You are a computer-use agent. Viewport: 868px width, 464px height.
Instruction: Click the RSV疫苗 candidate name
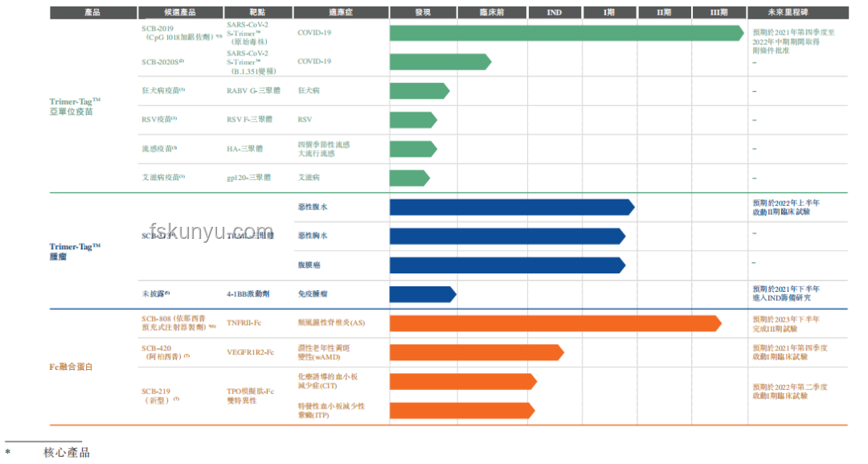point(159,119)
